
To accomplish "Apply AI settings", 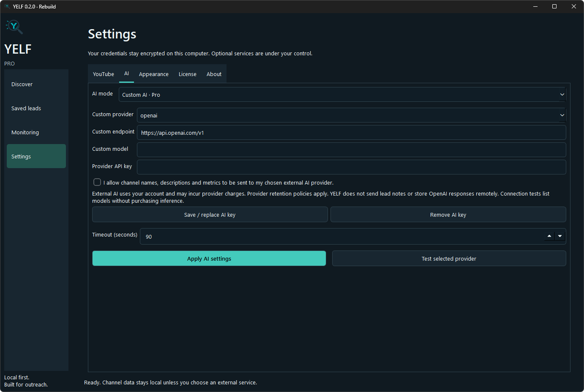I will (x=209, y=259).
